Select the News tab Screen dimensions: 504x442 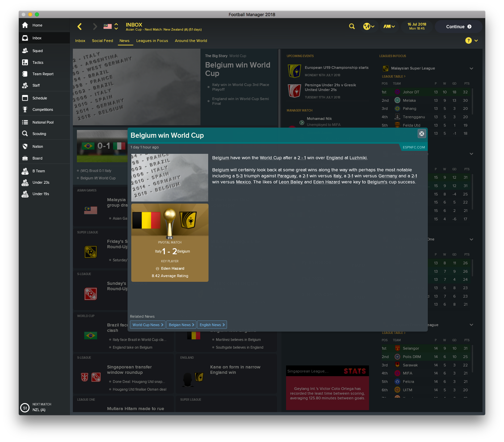tap(124, 41)
